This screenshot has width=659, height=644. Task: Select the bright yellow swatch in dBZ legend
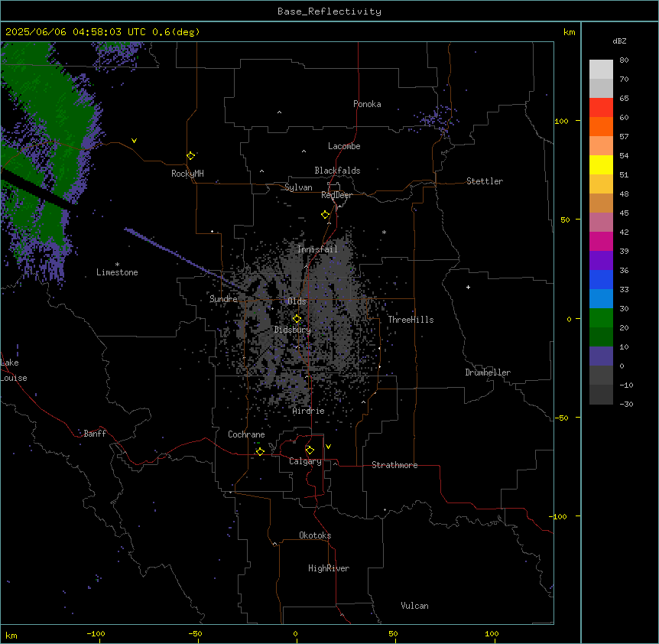[x=601, y=164]
